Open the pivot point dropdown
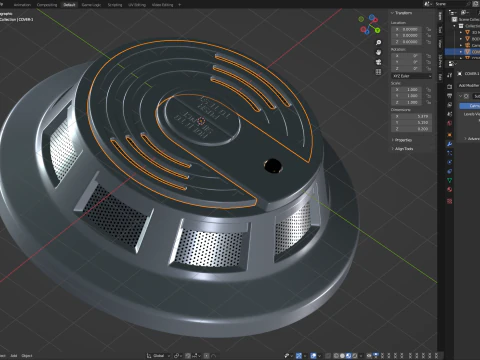 (177, 356)
